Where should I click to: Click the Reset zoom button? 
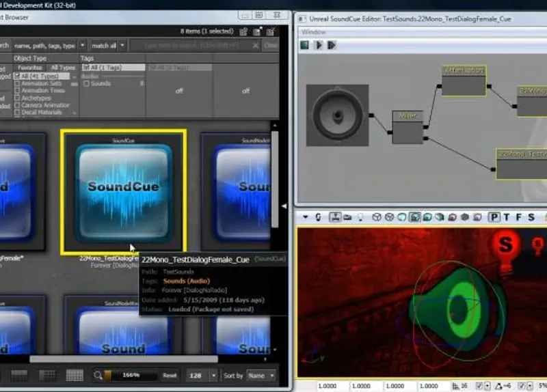pos(170,376)
